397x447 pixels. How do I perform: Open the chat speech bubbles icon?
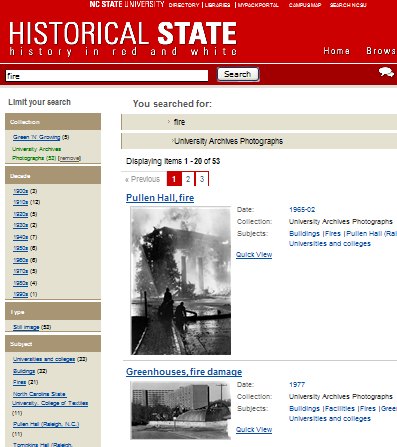click(386, 72)
